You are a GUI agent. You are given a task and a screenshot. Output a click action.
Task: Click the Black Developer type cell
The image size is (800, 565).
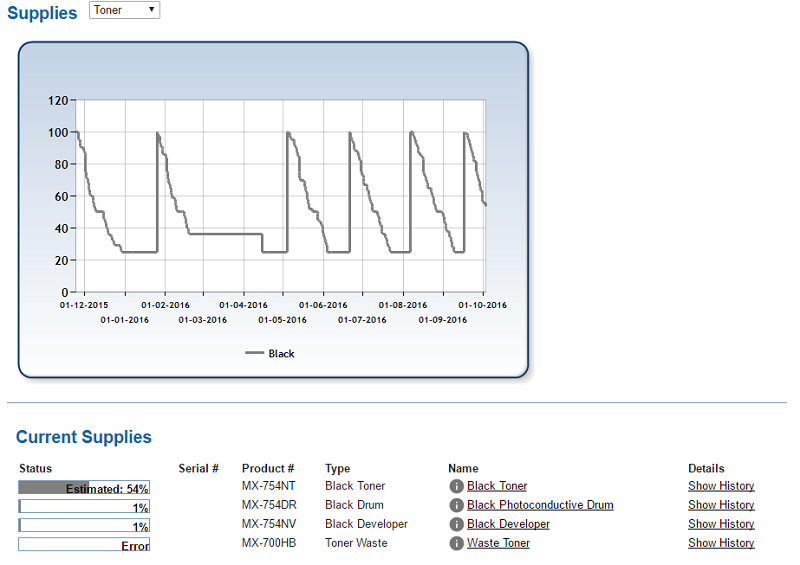(366, 524)
